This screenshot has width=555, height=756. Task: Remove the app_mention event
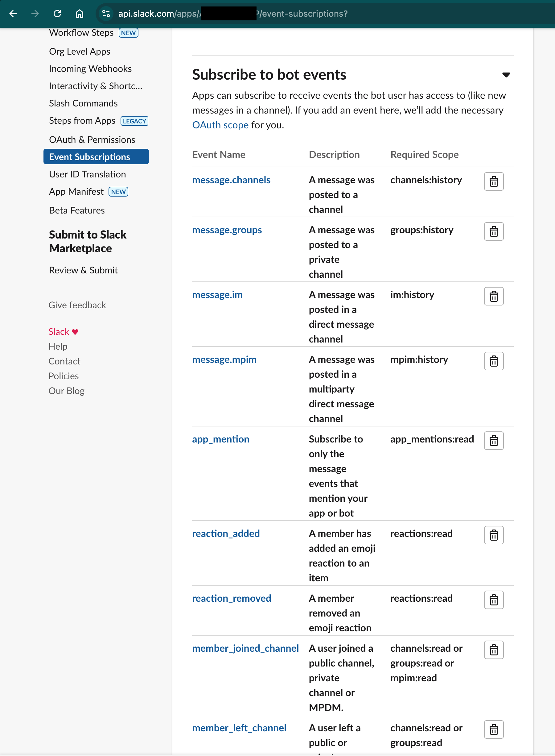(x=494, y=440)
